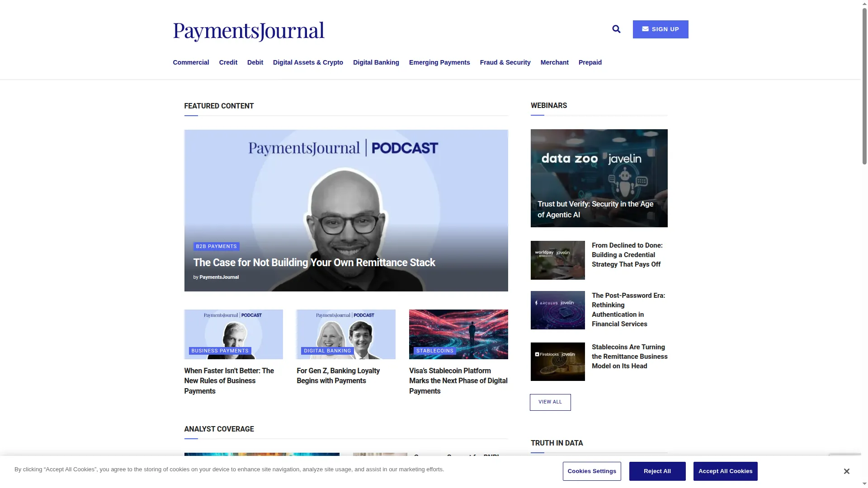Open 'For Gen Z, Banking Loyalty' article

pos(338,375)
